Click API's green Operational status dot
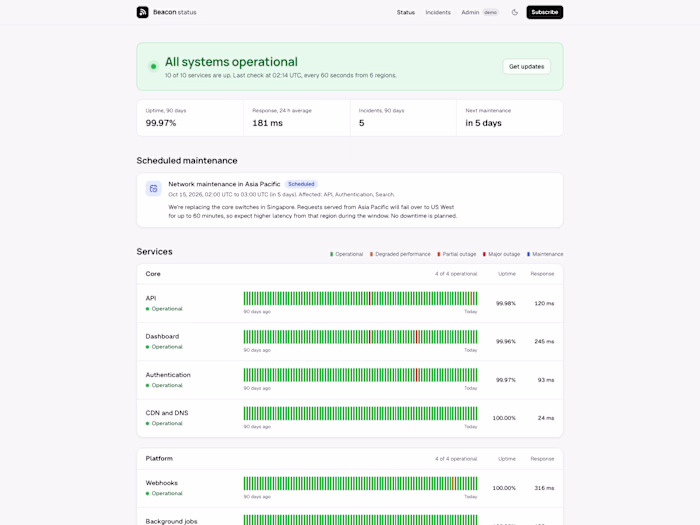700x525 pixels. tap(147, 309)
